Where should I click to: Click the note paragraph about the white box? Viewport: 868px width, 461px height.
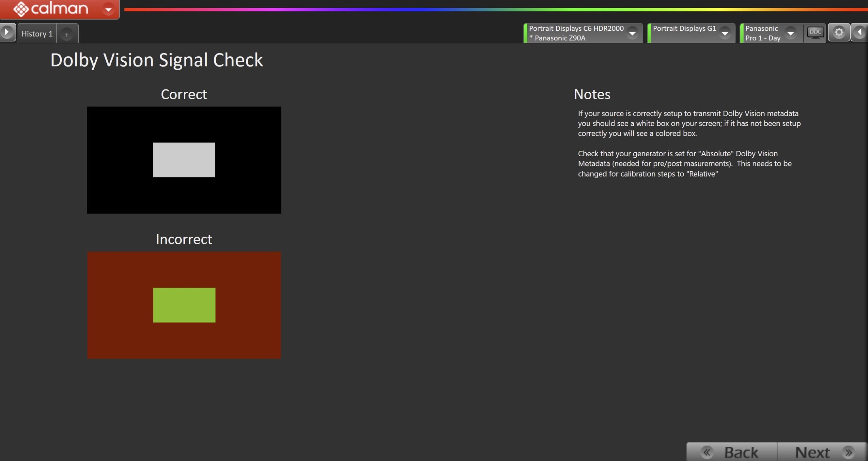pos(689,123)
